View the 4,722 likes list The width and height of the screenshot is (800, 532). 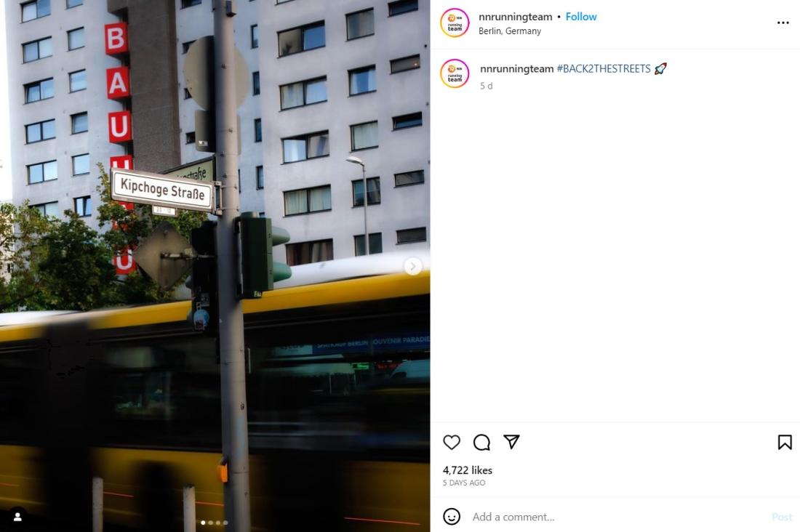point(468,470)
